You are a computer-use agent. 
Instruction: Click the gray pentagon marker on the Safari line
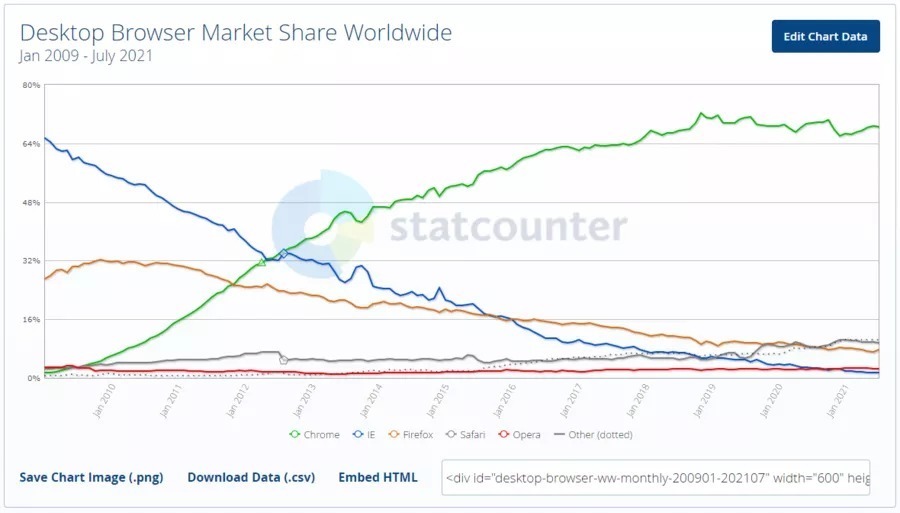284,360
